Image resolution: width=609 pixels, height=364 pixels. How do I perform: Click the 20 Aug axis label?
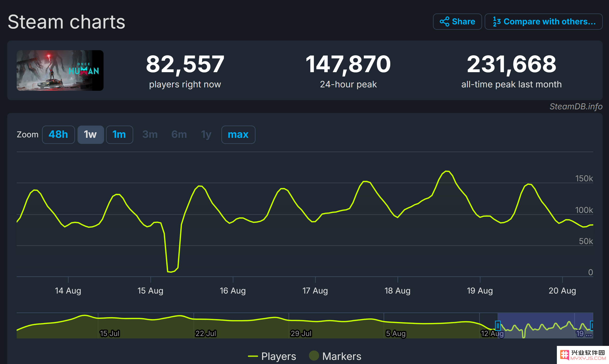pos(562,291)
